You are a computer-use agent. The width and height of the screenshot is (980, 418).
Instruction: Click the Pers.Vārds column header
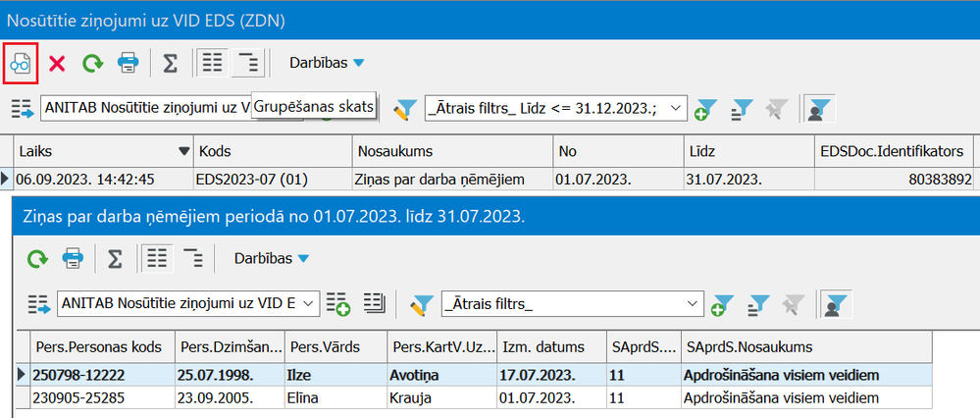[x=335, y=346]
